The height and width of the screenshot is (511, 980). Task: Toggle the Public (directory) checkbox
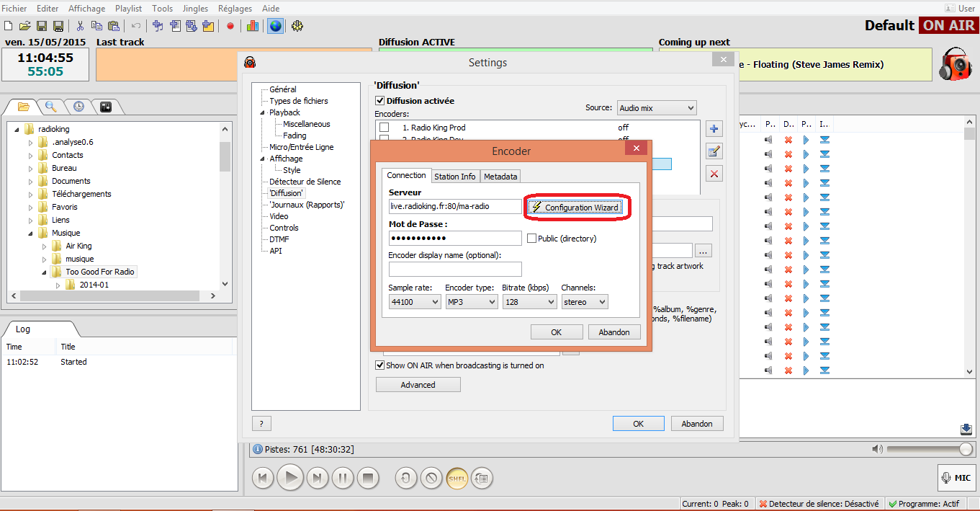(x=532, y=239)
